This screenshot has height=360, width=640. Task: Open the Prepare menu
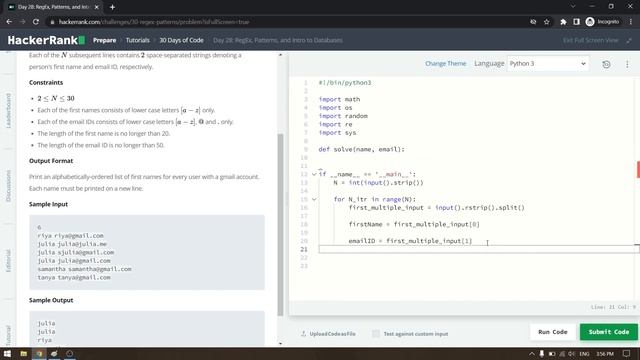coord(104,40)
